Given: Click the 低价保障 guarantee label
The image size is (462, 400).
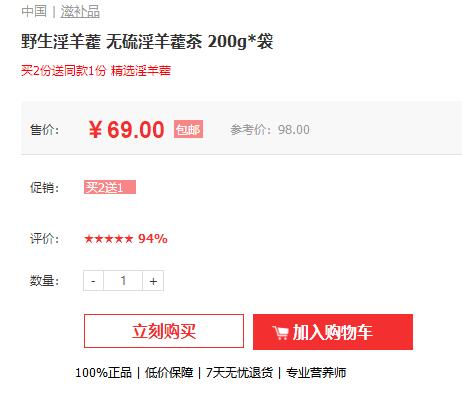Looking at the screenshot, I should [169, 373].
